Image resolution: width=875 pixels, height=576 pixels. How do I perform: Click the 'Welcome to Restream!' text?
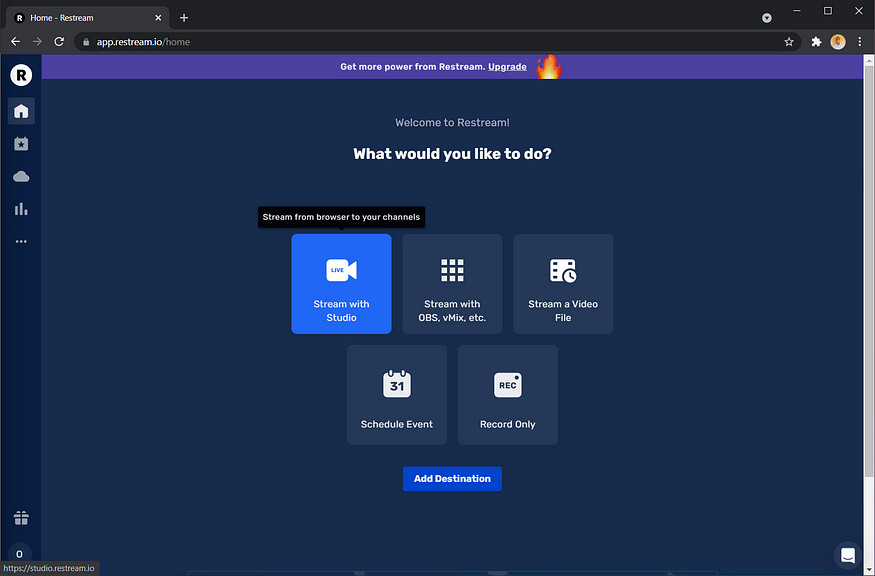(452, 123)
